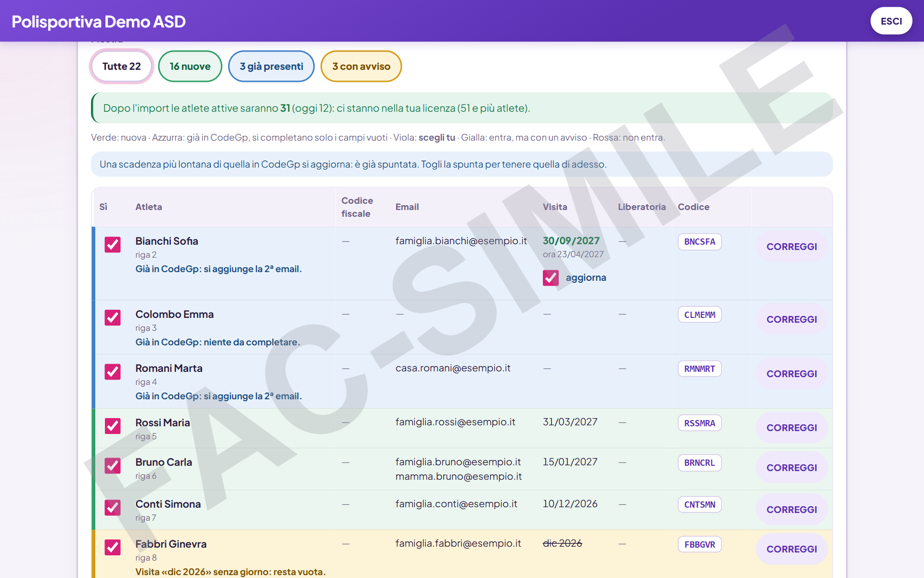Uncheck the 'aggiorna' visit date checkbox
The height and width of the screenshot is (578, 924).
click(551, 278)
